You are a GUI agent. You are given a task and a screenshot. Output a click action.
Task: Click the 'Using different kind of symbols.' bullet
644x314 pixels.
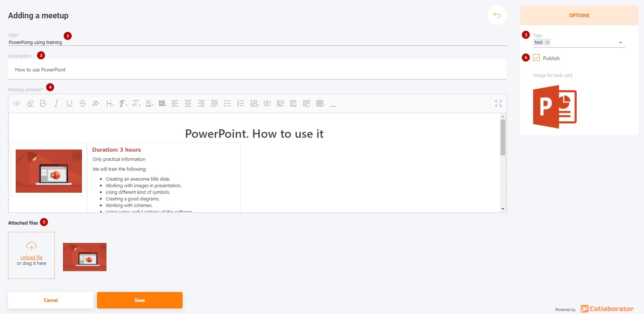138,192
